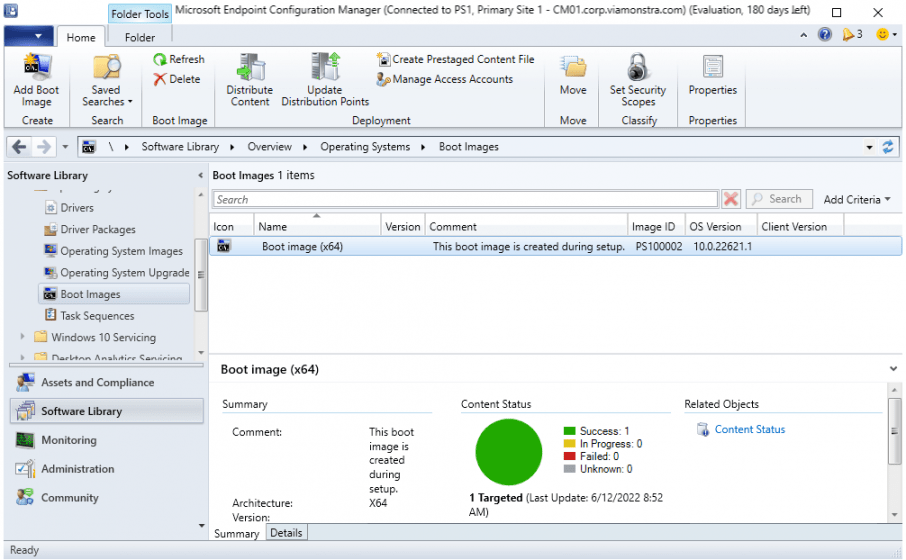Refresh view using address bar icon
Image resolution: width=906 pixels, height=560 pixels.
tap(888, 147)
